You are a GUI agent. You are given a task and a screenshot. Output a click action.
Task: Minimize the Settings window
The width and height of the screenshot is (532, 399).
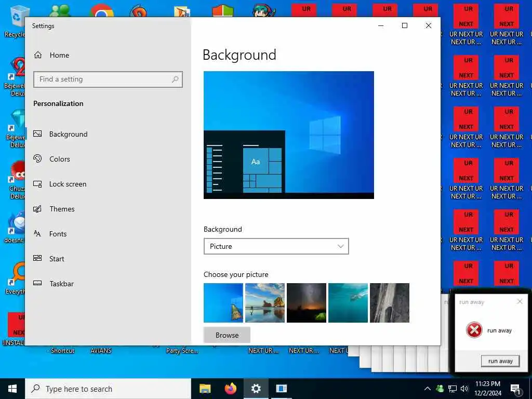381,25
